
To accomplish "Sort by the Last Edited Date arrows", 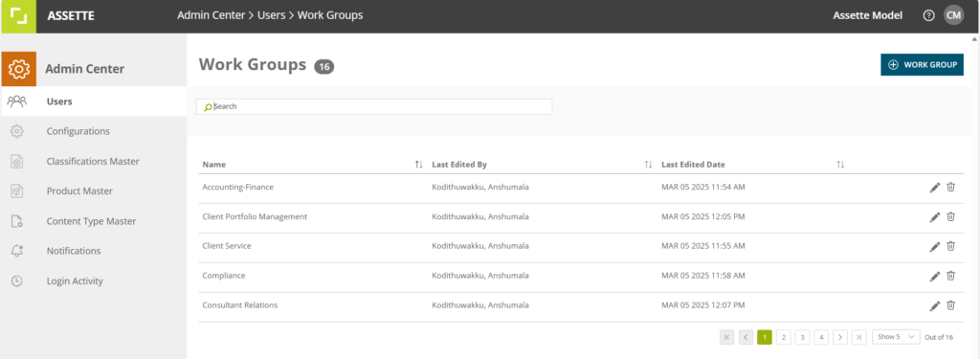I will [840, 165].
